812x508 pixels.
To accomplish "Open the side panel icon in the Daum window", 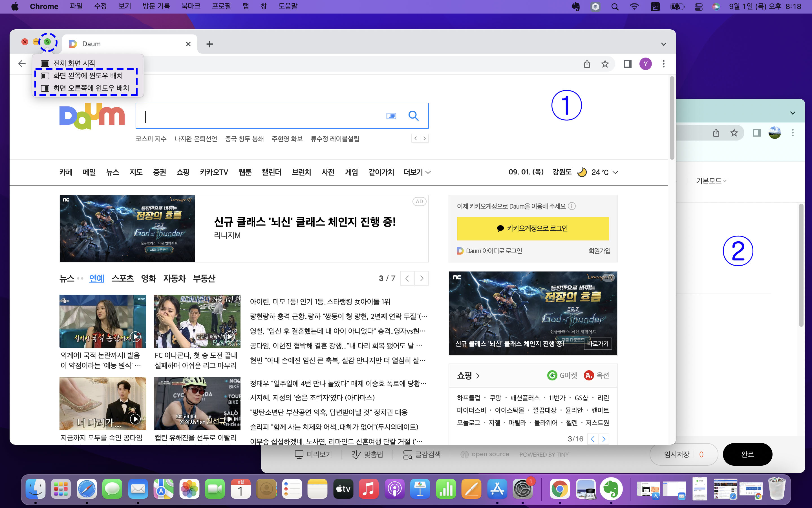I will tap(627, 64).
